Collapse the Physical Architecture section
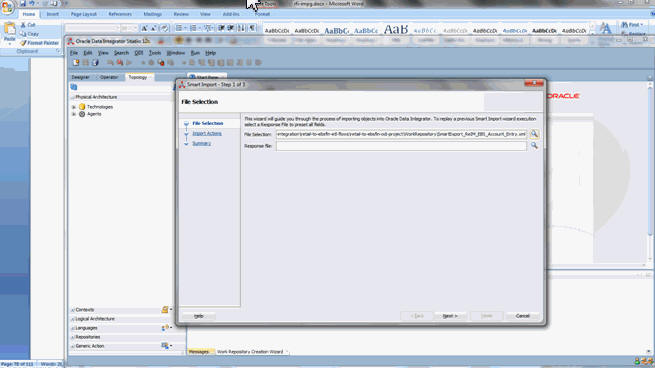Screen dimensions: 655x368 73,97
